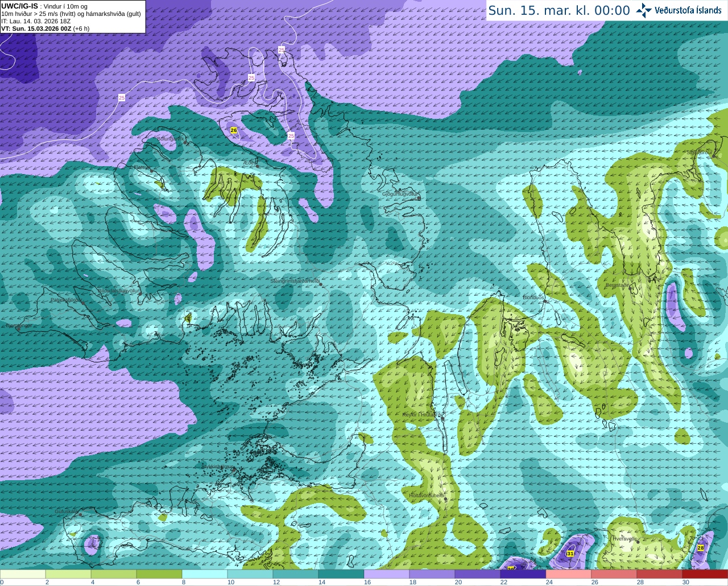The image size is (728, 586).
Task: Click the yellow gust marker labeled 26
Action: (234, 130)
